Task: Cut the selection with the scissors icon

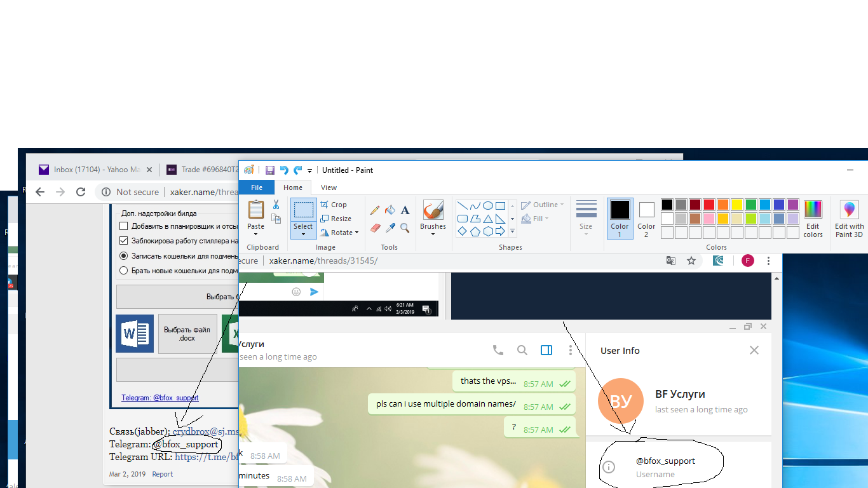Action: click(x=276, y=205)
